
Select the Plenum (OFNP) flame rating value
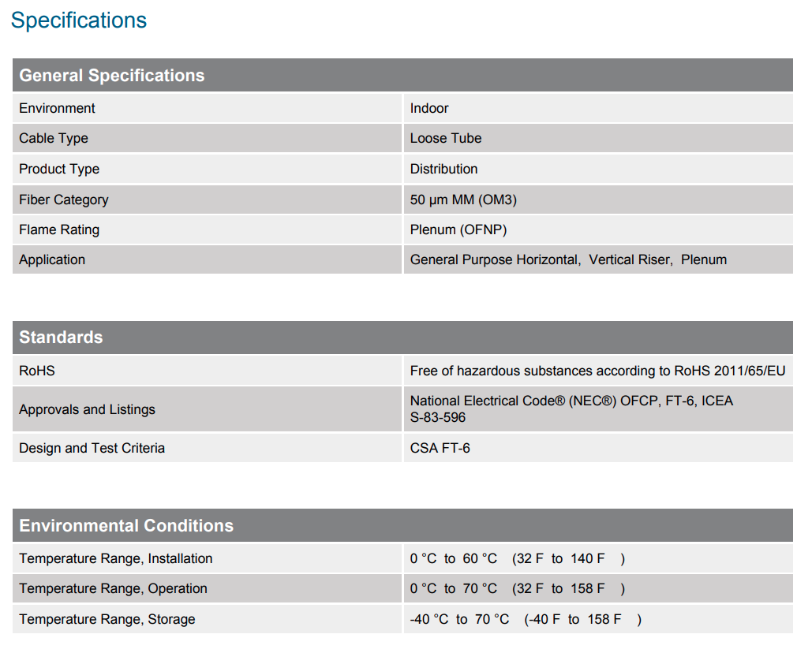pyautogui.click(x=458, y=229)
